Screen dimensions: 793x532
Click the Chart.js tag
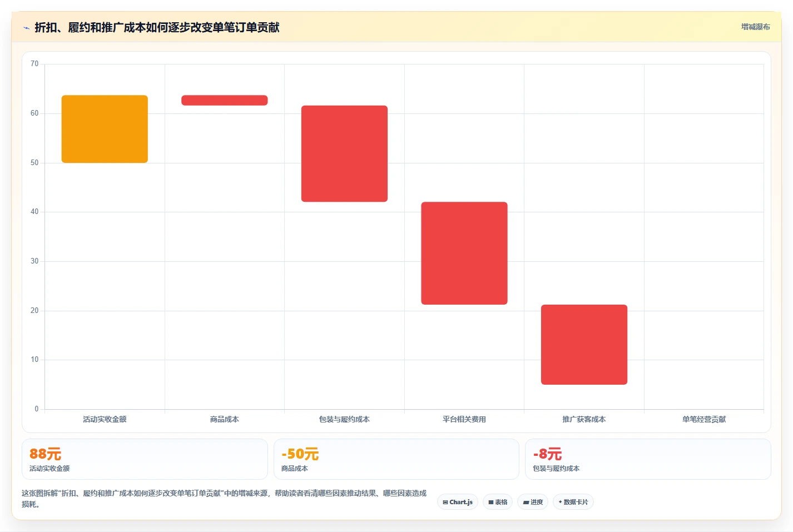coord(458,502)
